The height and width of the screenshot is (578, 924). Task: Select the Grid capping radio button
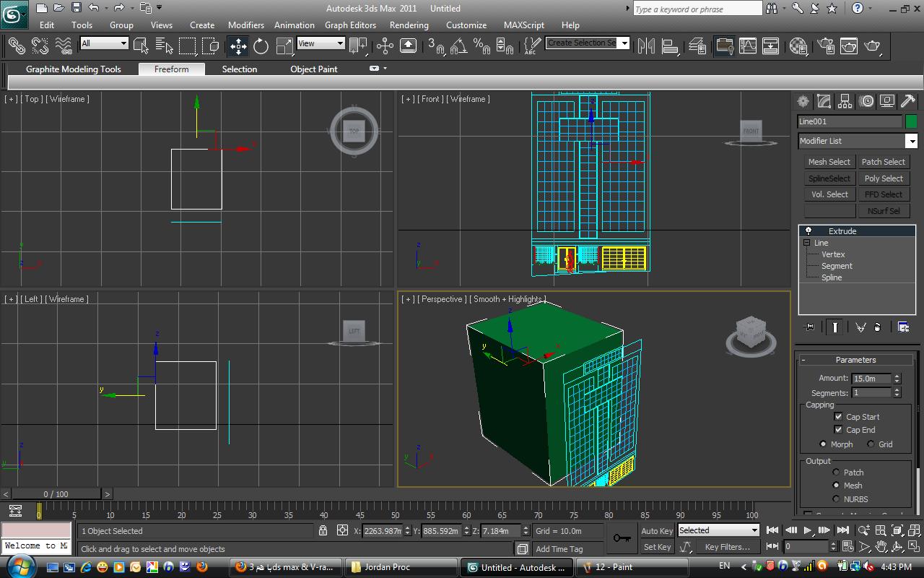pos(871,444)
